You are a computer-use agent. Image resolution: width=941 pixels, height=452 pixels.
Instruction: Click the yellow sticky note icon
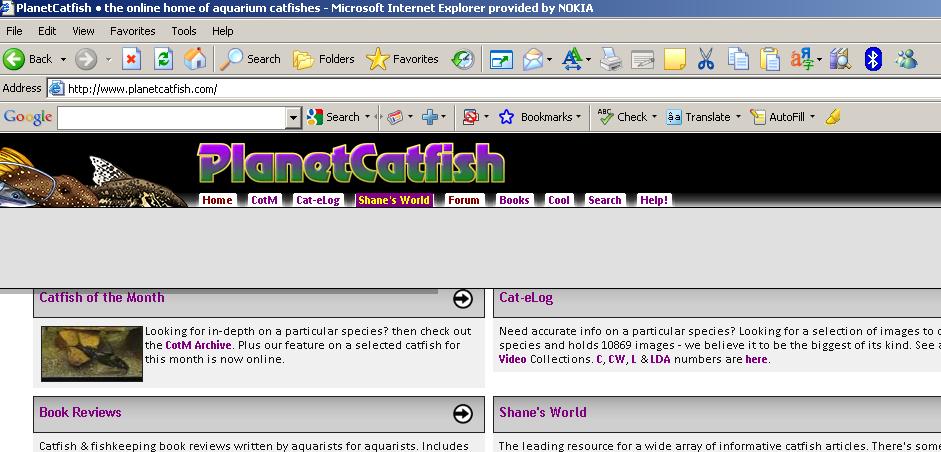point(675,59)
